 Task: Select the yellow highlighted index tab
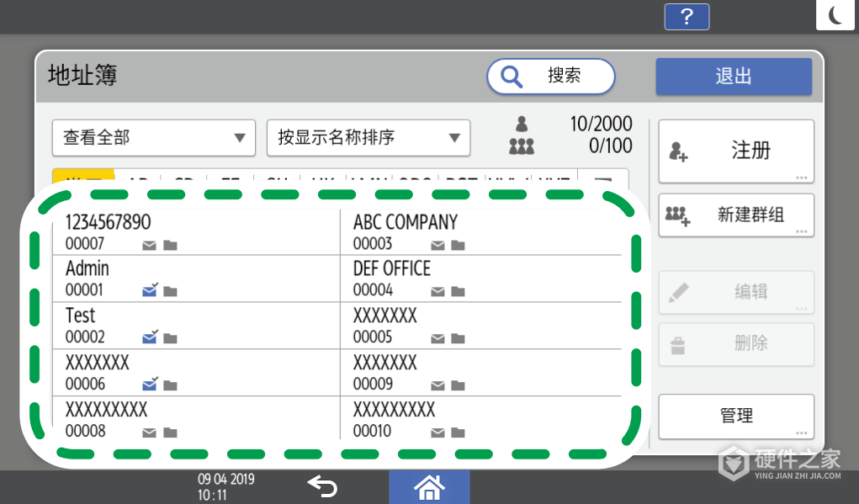coord(83,176)
